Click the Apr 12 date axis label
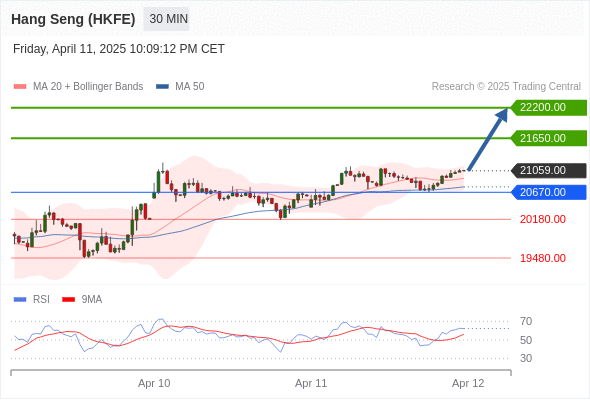Screen dimensions: 590x400 point(468,383)
